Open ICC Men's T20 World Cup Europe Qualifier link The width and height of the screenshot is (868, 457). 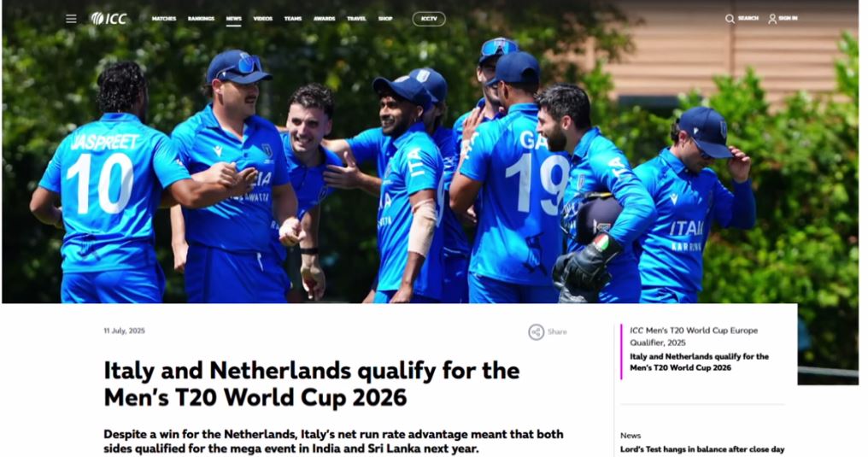[x=694, y=337]
